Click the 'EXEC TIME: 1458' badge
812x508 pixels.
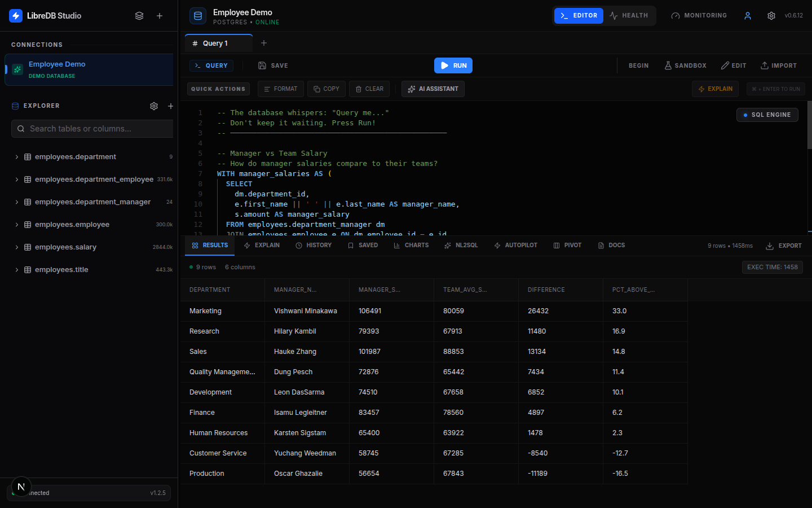[x=773, y=267]
